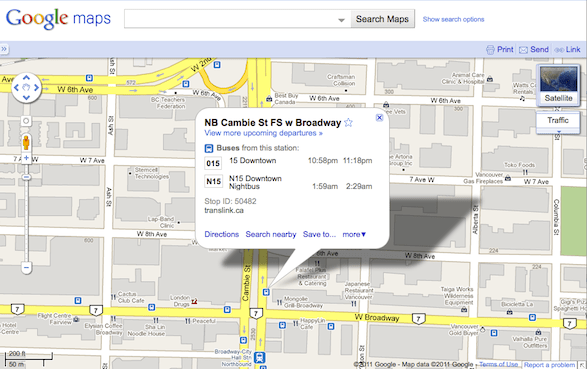Click the bus icon beside Buses from this station
The width and height of the screenshot is (587, 369).
(209, 148)
